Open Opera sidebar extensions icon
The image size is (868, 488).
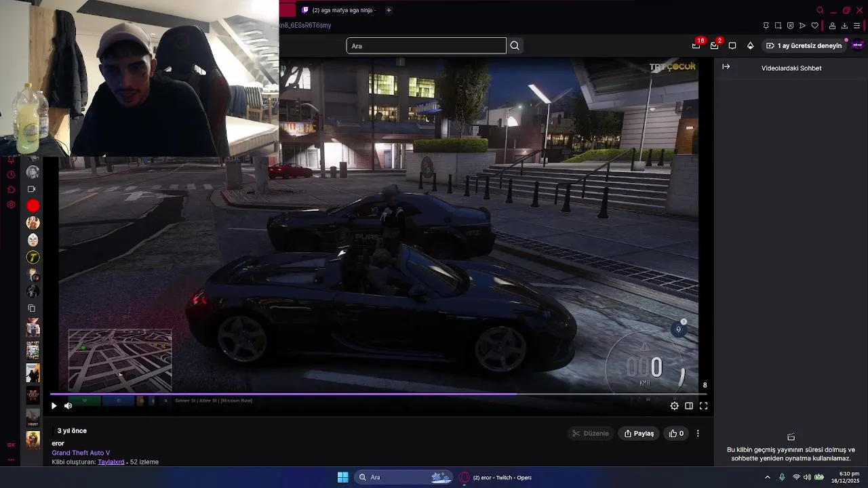[x=11, y=190]
